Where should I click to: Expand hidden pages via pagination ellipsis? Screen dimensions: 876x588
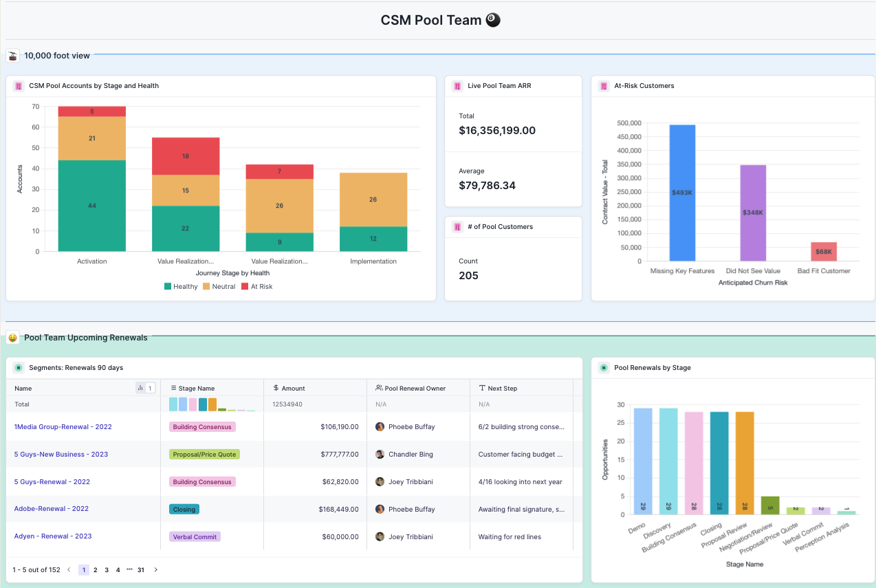click(x=129, y=570)
